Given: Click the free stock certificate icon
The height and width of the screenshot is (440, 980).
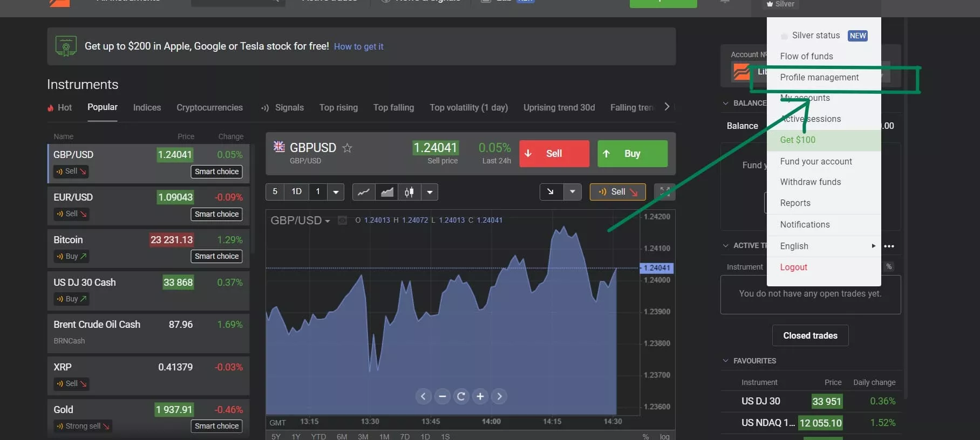Looking at the screenshot, I should (66, 46).
